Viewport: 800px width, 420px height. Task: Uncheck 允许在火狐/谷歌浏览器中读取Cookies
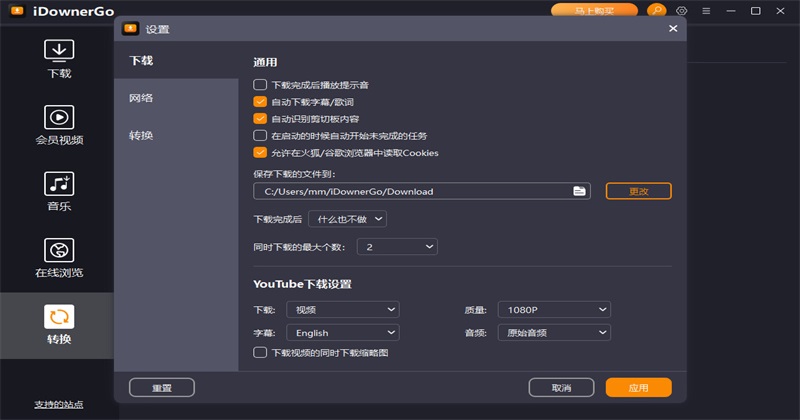click(260, 152)
